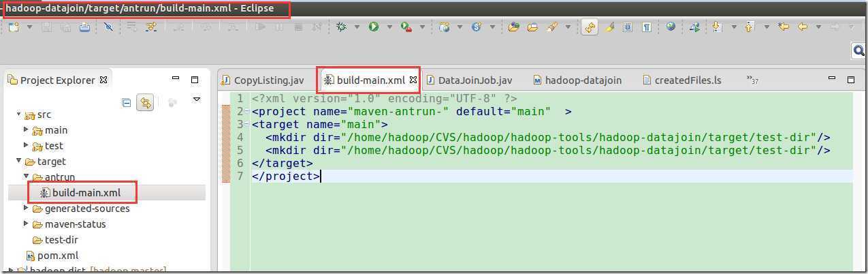868x274 pixels.
Task: Click the Open Type folder icon
Action: pos(514,27)
